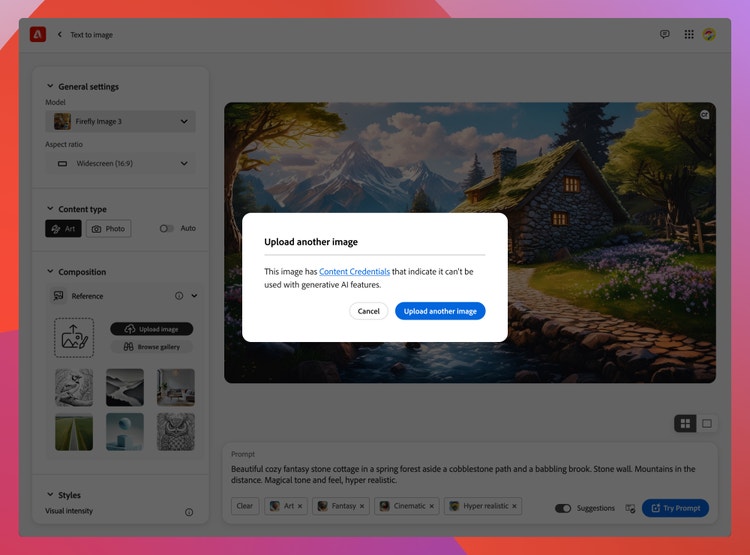750x555 pixels.
Task: Click the prompt settings icon beside Suggestions
Action: pyautogui.click(x=630, y=508)
